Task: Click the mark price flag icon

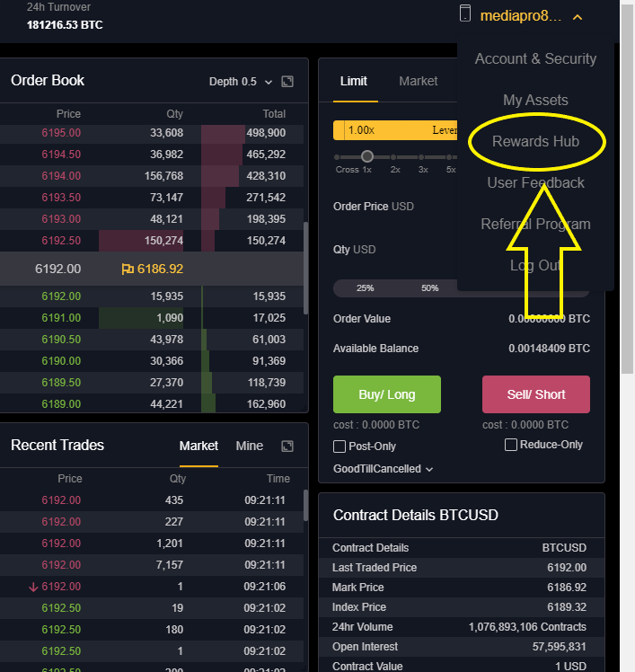Action: pyautogui.click(x=128, y=269)
